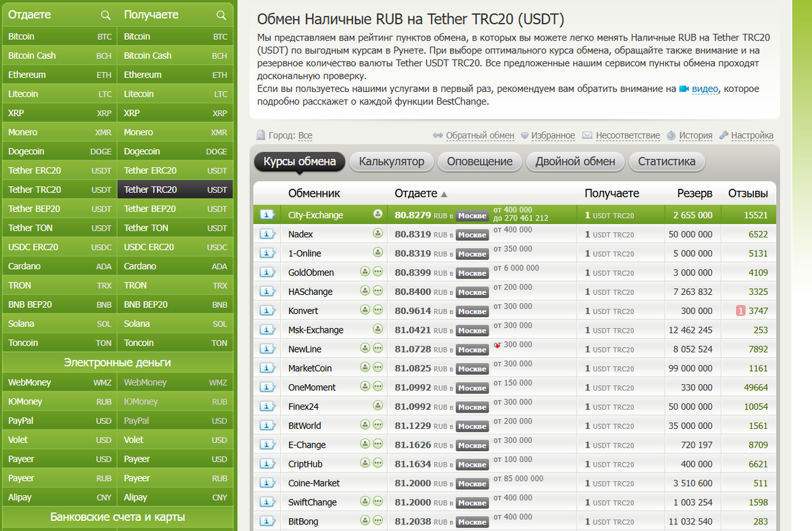Click the three-dots icon on the BitWorld row

tap(377, 425)
